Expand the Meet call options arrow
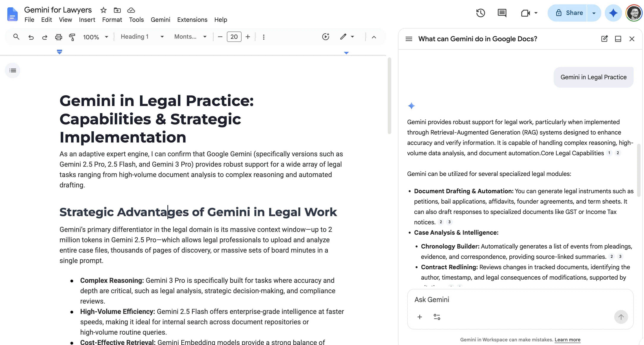The image size is (644, 345). pyautogui.click(x=536, y=13)
